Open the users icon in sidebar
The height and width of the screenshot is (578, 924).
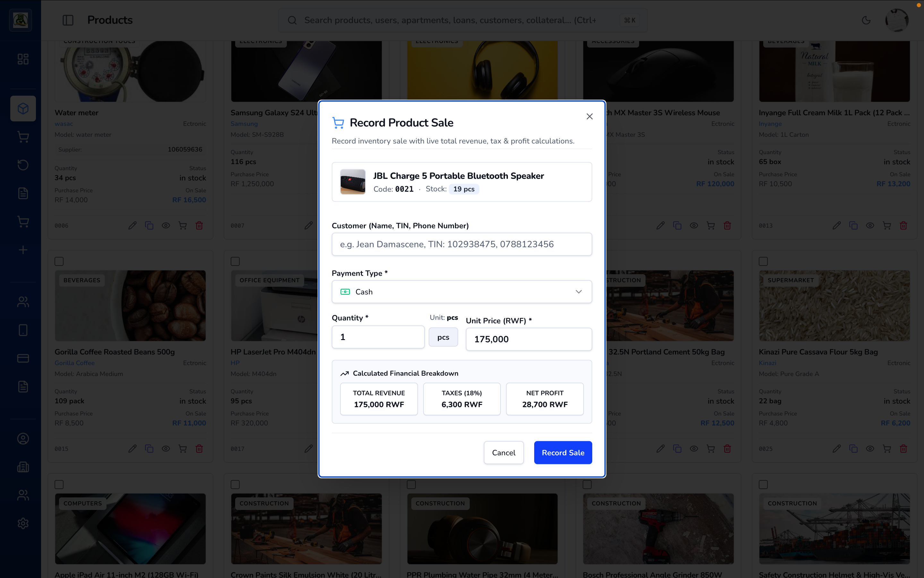[23, 302]
